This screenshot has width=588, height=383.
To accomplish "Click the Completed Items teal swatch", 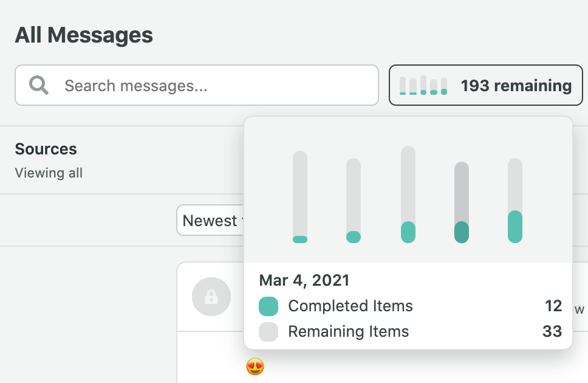I will (268, 306).
